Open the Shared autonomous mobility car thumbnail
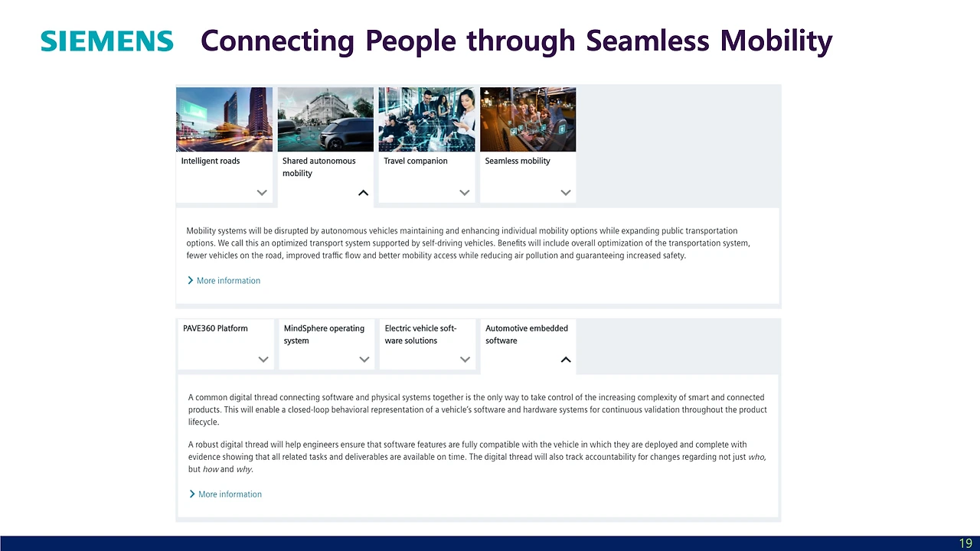Image resolution: width=980 pixels, height=551 pixels. [x=325, y=119]
